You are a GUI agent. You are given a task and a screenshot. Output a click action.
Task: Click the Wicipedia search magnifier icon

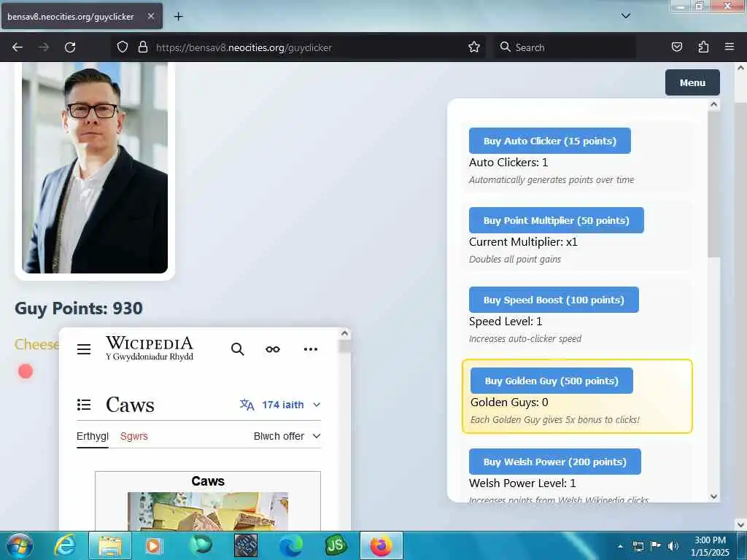237,349
